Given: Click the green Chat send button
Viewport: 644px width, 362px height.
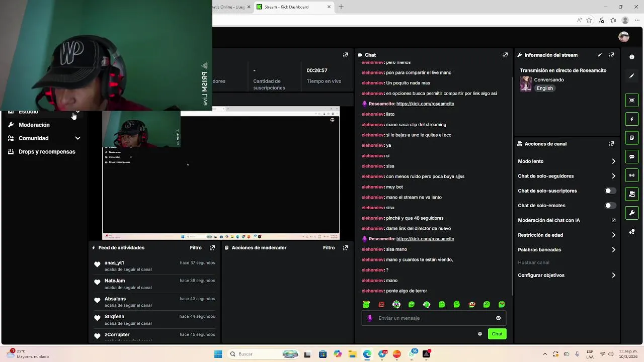Looking at the screenshot, I should click(x=497, y=334).
